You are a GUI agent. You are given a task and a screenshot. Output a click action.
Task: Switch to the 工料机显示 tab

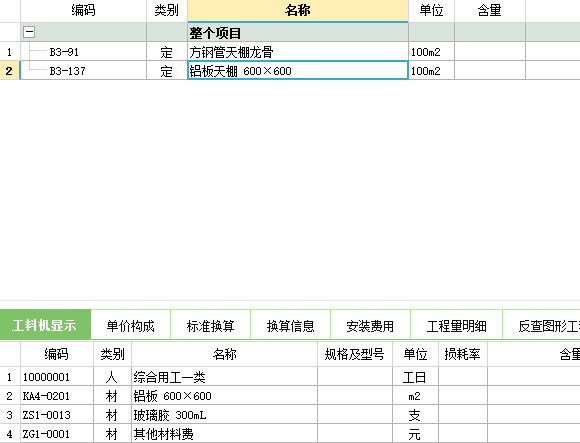point(45,325)
